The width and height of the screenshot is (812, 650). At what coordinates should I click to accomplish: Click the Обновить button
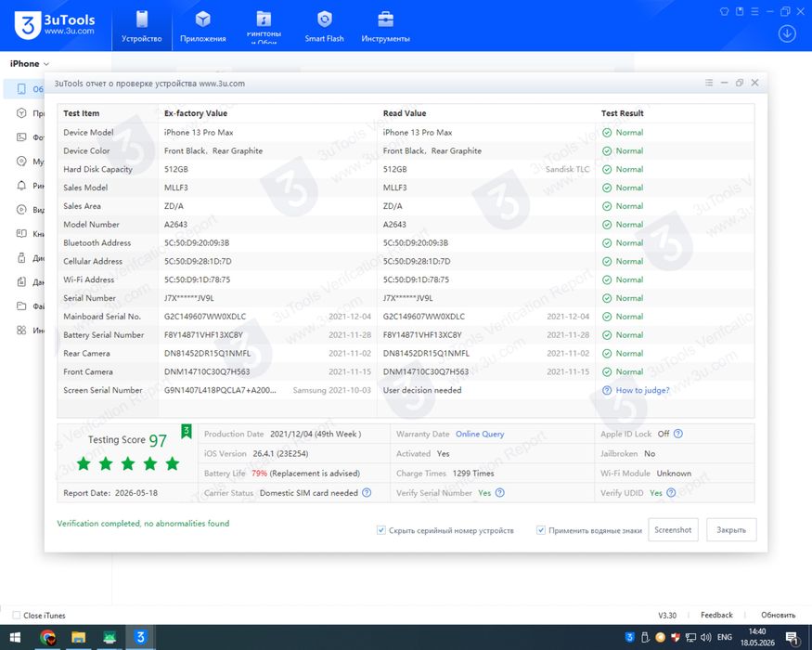pyautogui.click(x=778, y=615)
